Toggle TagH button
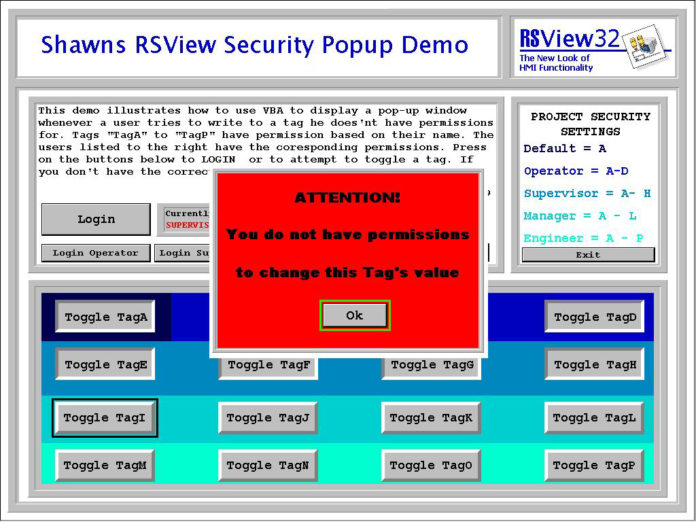Image resolution: width=696 pixels, height=522 pixels. 594,364
